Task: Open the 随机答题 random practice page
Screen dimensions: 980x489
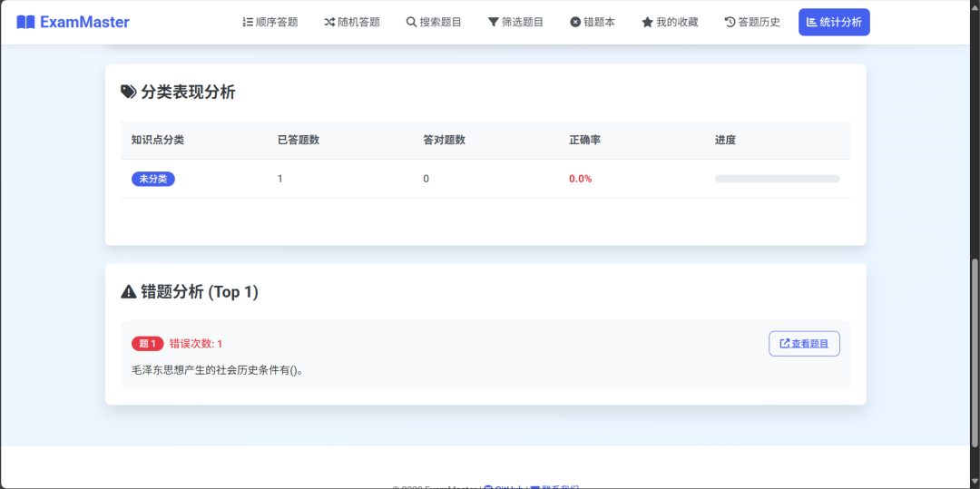Action: pos(352,23)
